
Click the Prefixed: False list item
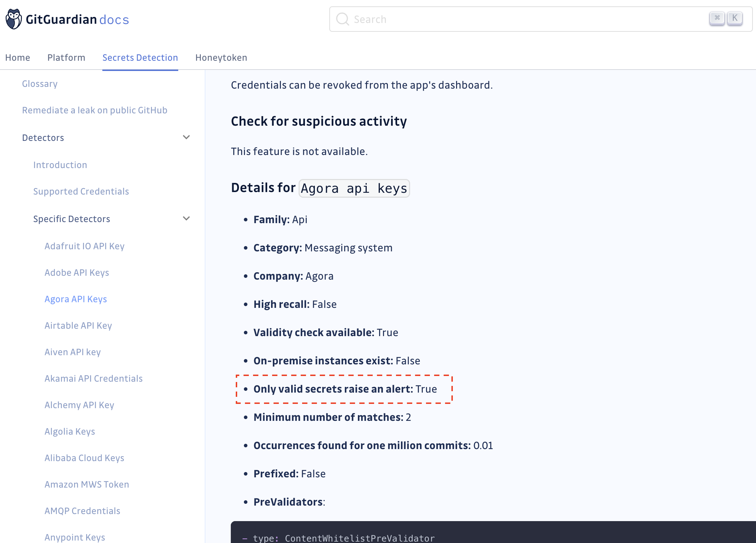pos(289,474)
